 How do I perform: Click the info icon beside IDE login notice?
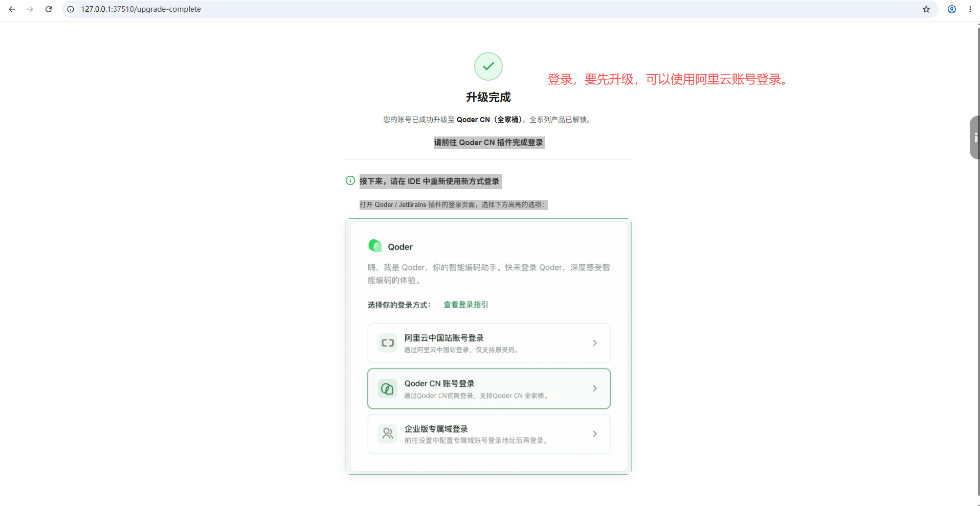point(350,180)
